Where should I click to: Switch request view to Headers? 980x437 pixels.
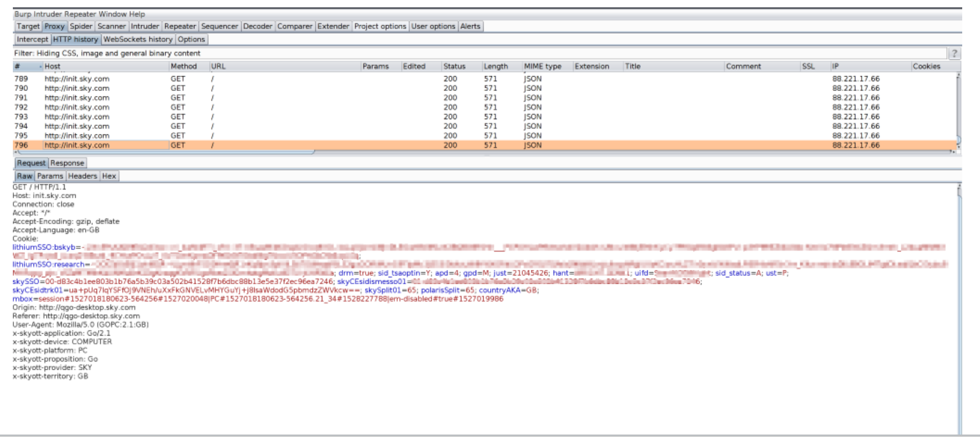(x=83, y=176)
